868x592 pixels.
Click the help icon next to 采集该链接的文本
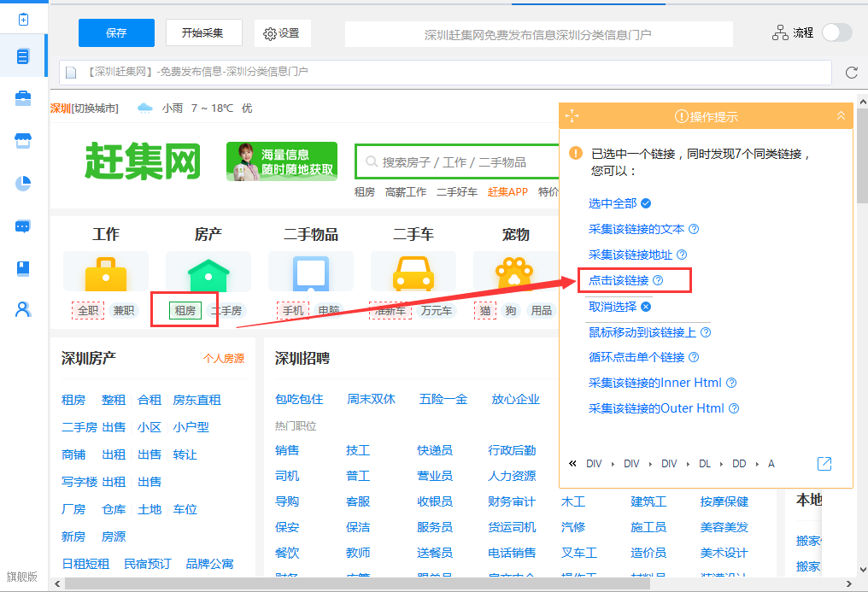(694, 229)
